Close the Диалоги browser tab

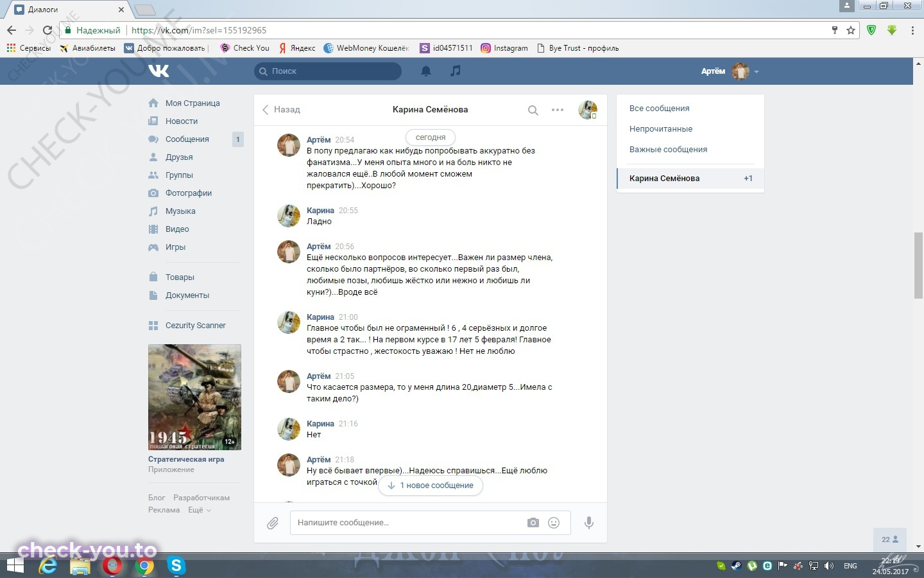point(121,10)
